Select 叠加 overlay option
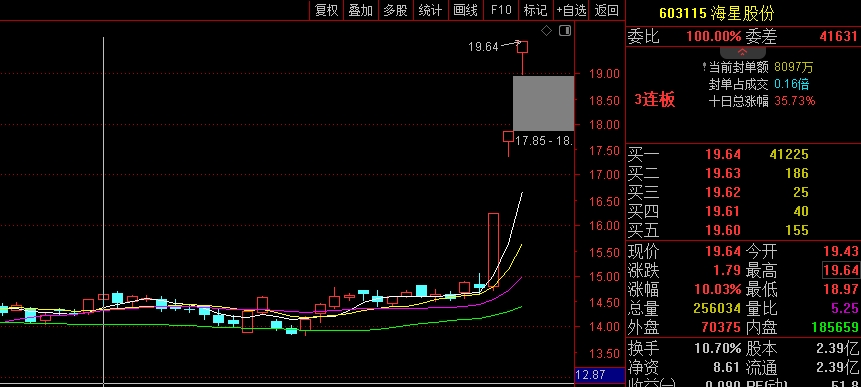Image resolution: width=861 pixels, height=387 pixels. tap(361, 10)
